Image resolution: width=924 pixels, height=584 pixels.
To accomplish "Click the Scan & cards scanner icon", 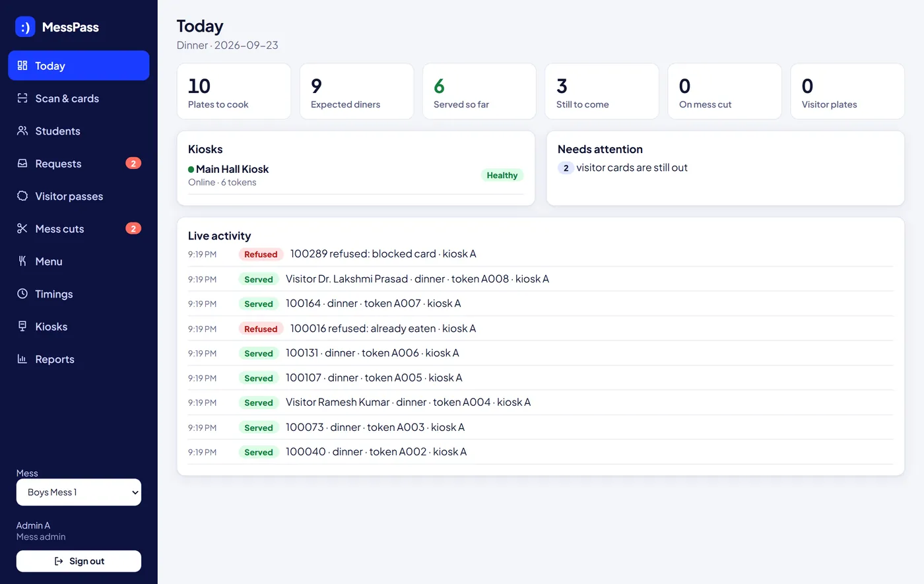I will (x=22, y=98).
